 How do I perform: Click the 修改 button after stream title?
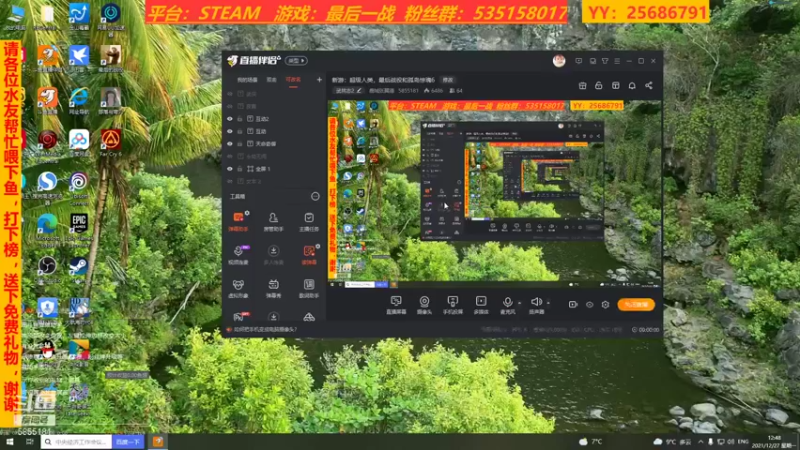point(447,80)
